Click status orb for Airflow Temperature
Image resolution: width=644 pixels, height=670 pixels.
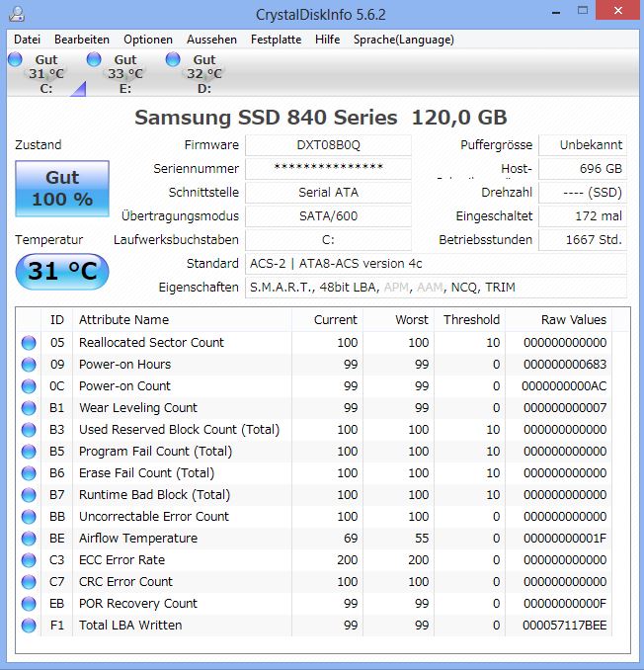[29, 539]
